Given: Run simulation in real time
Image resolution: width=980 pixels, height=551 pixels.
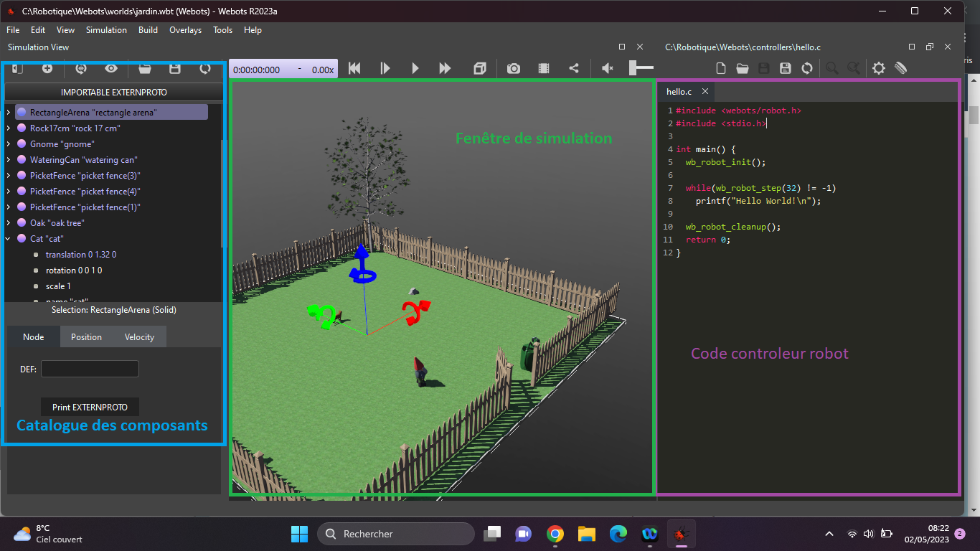Looking at the screenshot, I should click(415, 69).
